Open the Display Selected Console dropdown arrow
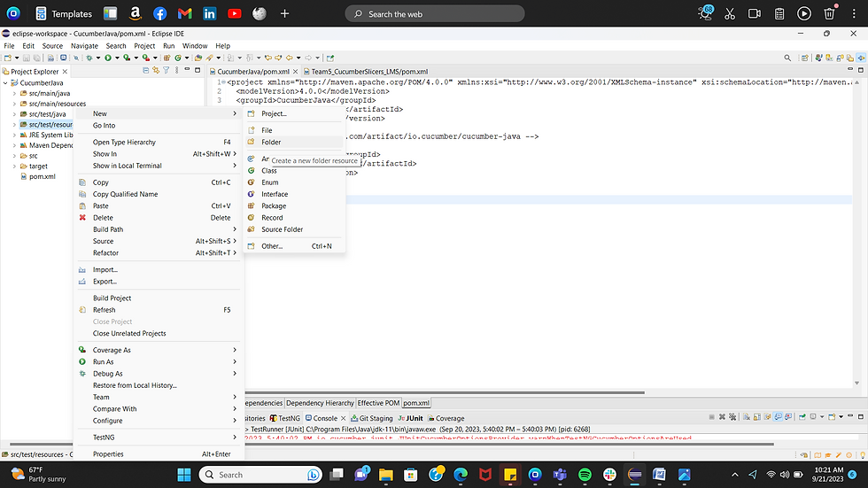 tap(822, 416)
